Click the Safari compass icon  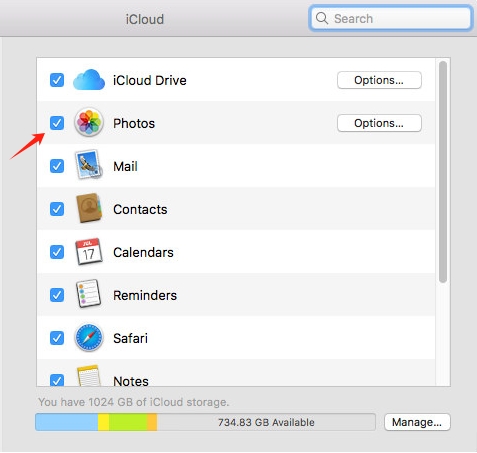tap(89, 338)
